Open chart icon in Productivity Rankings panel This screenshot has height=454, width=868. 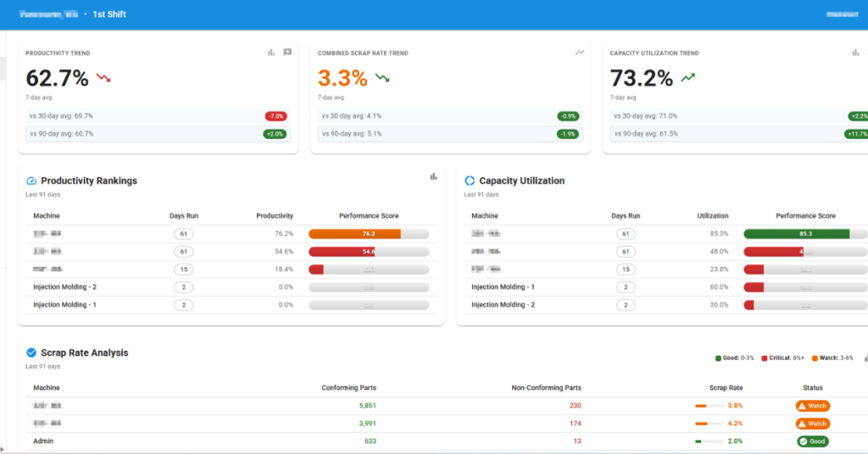[x=433, y=176]
